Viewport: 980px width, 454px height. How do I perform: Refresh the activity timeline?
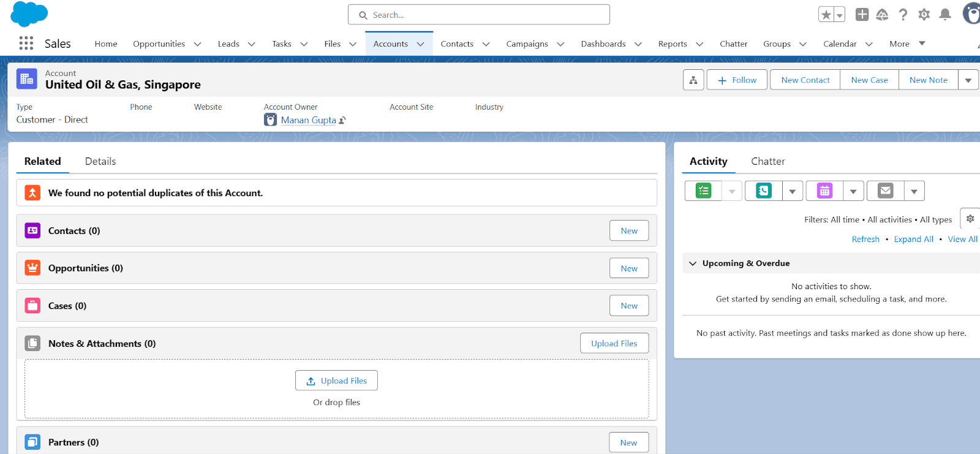click(865, 239)
